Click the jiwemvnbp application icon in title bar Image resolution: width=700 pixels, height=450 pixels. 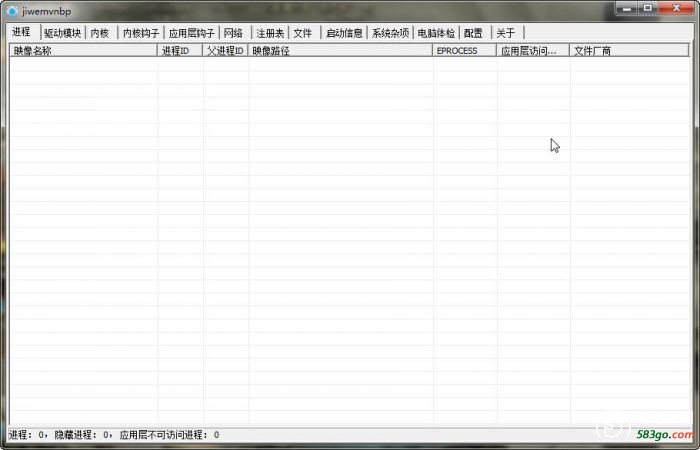coord(12,10)
